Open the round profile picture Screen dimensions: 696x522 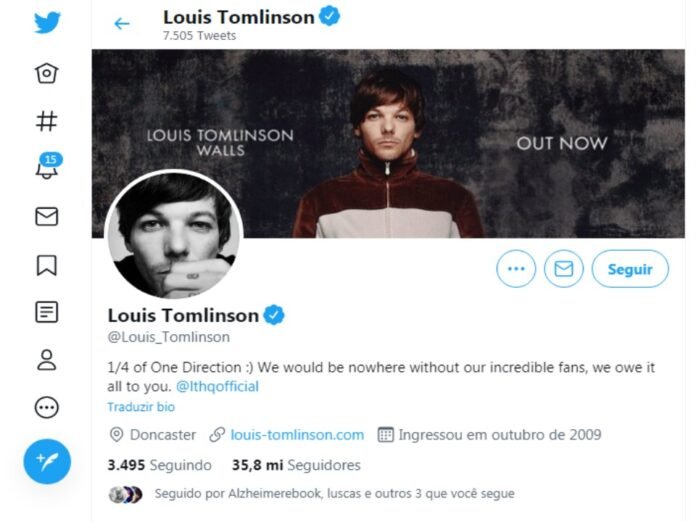(x=174, y=234)
